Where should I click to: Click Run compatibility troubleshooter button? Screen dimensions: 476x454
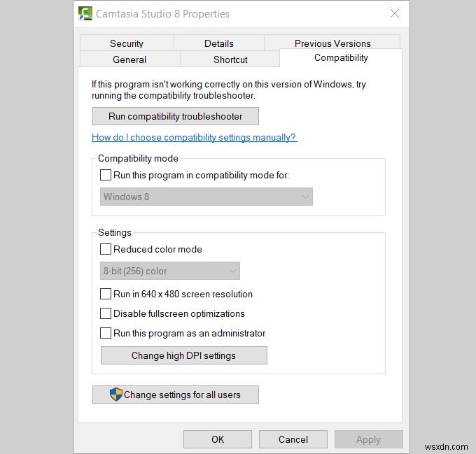pyautogui.click(x=176, y=116)
